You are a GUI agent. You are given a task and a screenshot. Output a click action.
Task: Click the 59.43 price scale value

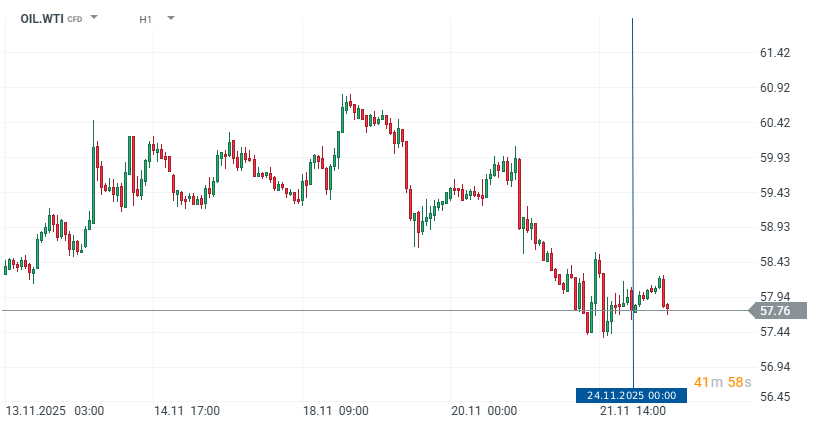776,193
